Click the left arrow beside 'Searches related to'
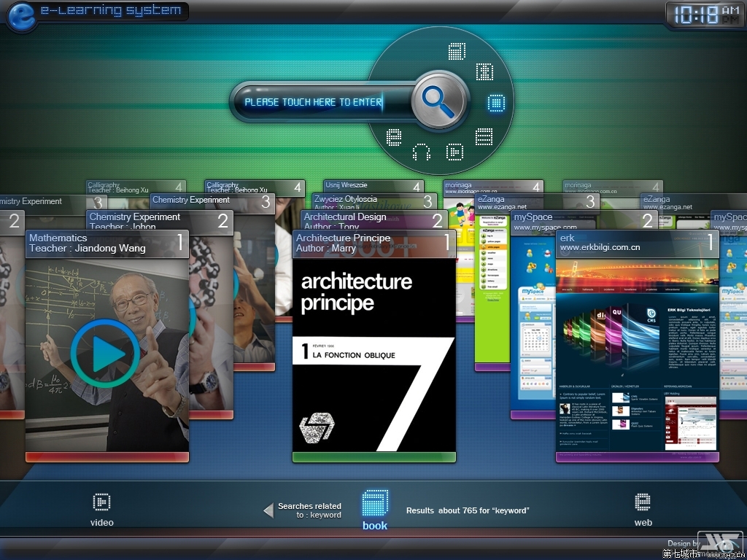Image resolution: width=747 pixels, height=560 pixels. point(268,510)
